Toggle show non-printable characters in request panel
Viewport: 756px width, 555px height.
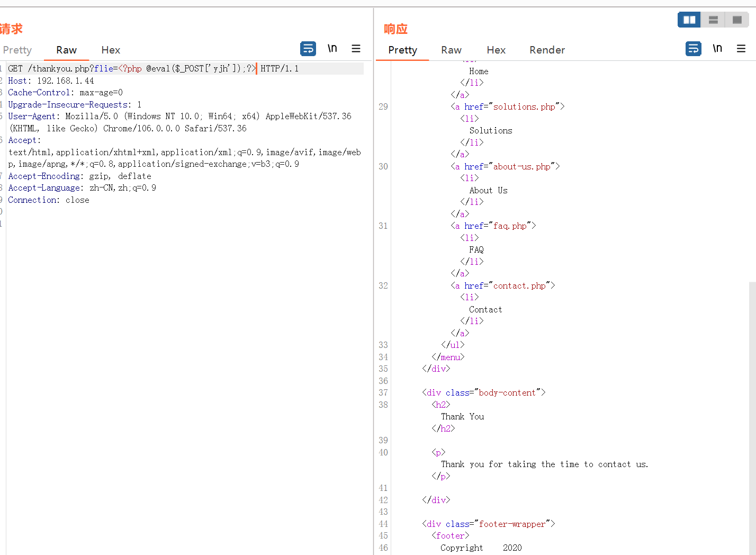(x=332, y=49)
